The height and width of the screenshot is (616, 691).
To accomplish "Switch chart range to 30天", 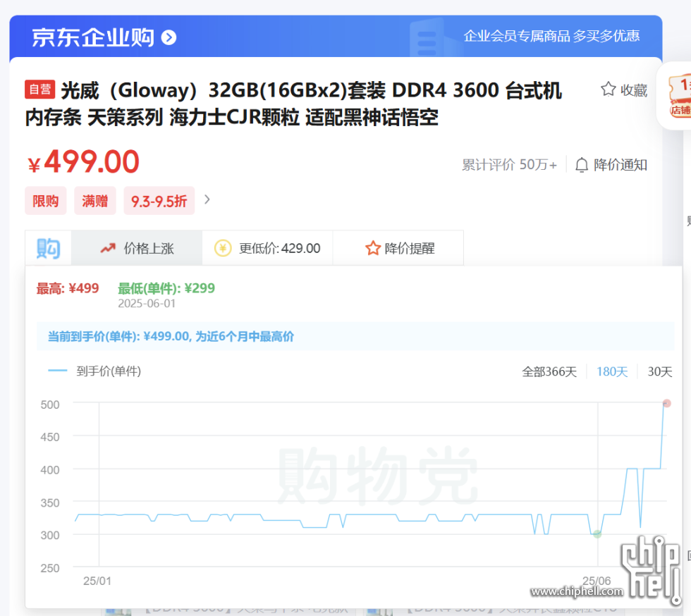I will click(660, 372).
